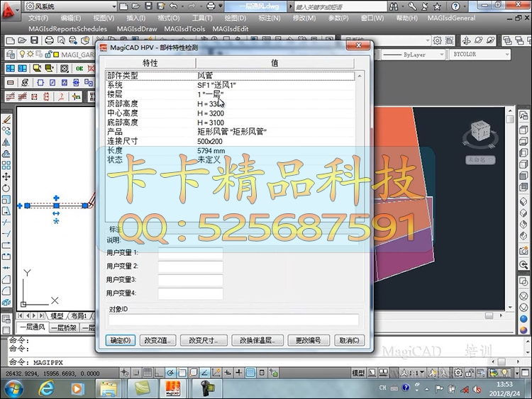The width and height of the screenshot is (532, 399).
Task: Open the 视图(V) menu
Action: (104, 18)
